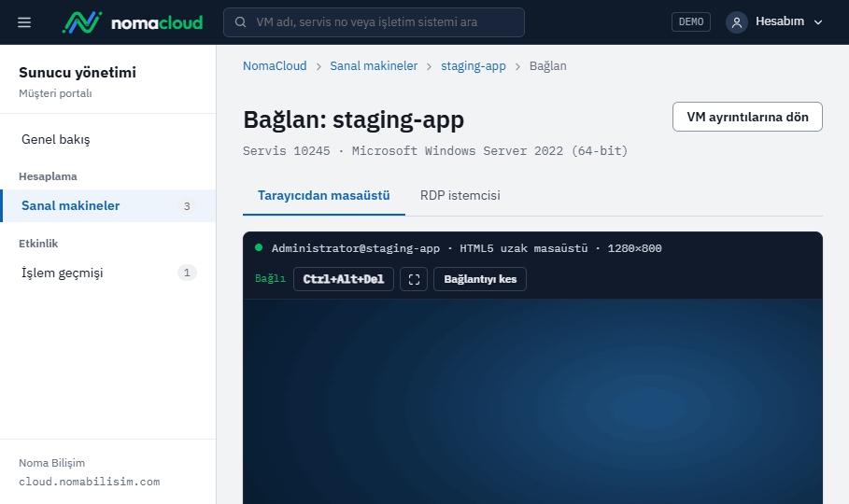The height and width of the screenshot is (504, 849).
Task: Click VM ayrıntılarına dön button
Action: pos(747,117)
